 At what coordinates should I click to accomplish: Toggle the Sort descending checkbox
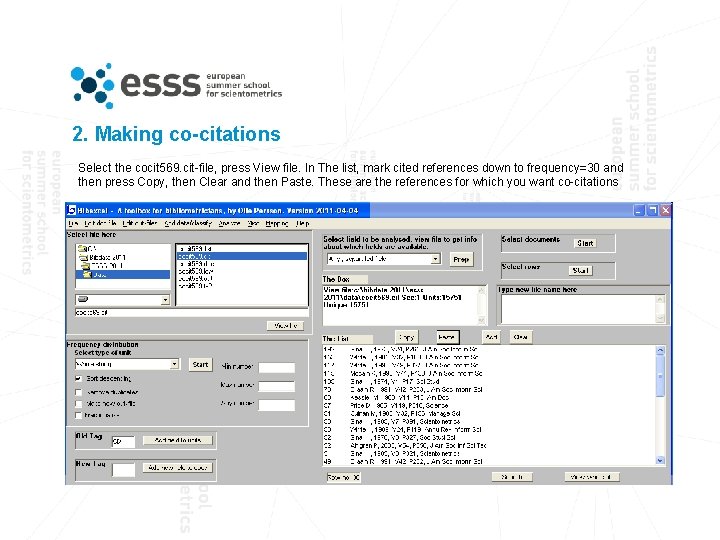click(x=79, y=379)
